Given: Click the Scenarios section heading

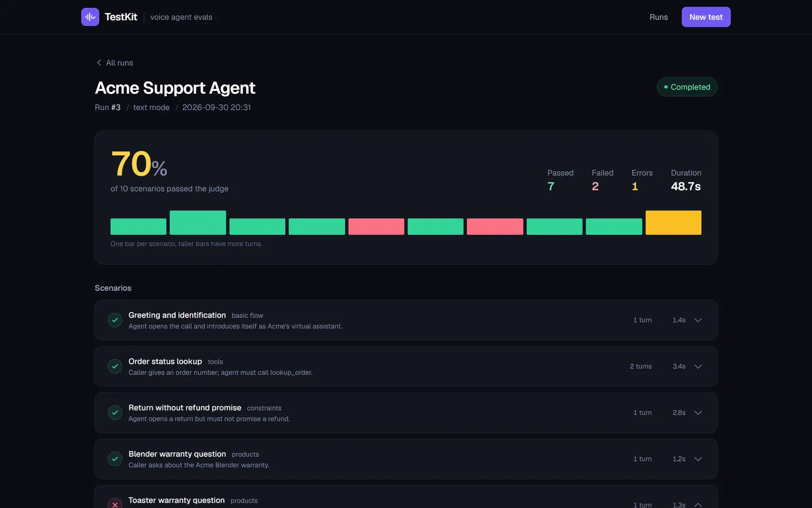Looking at the screenshot, I should point(113,288).
